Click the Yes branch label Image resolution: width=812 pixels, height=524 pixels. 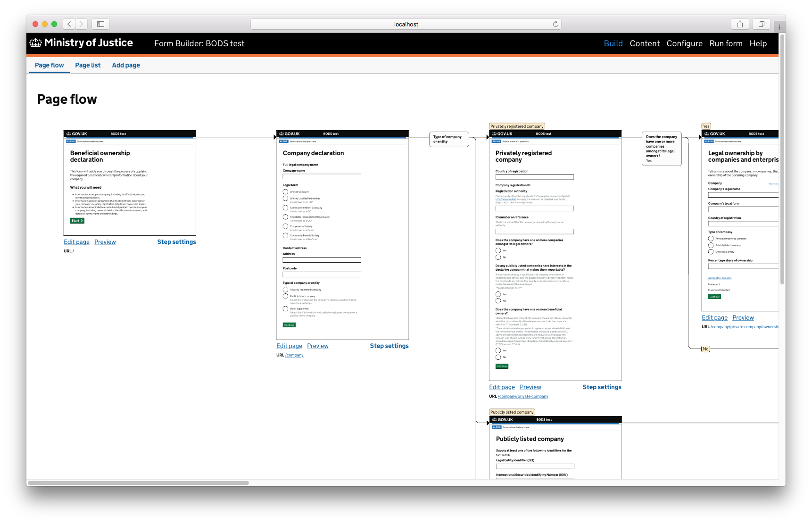coord(706,126)
